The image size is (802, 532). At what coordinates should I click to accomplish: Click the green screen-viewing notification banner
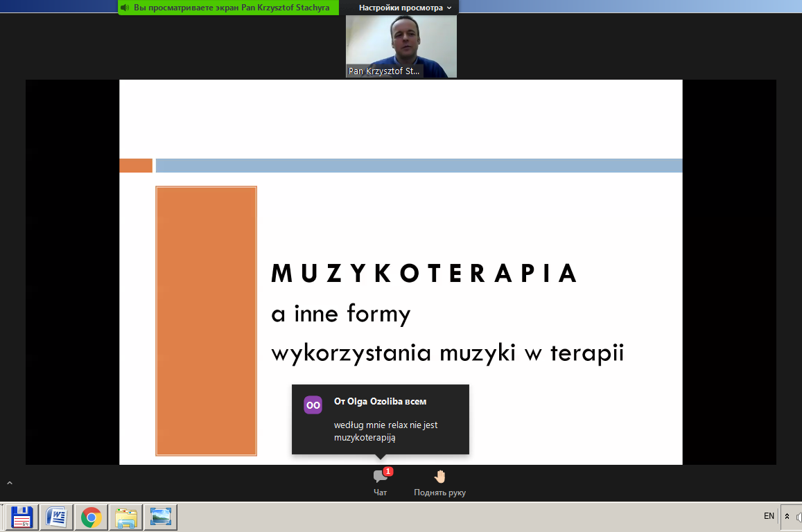pos(228,8)
